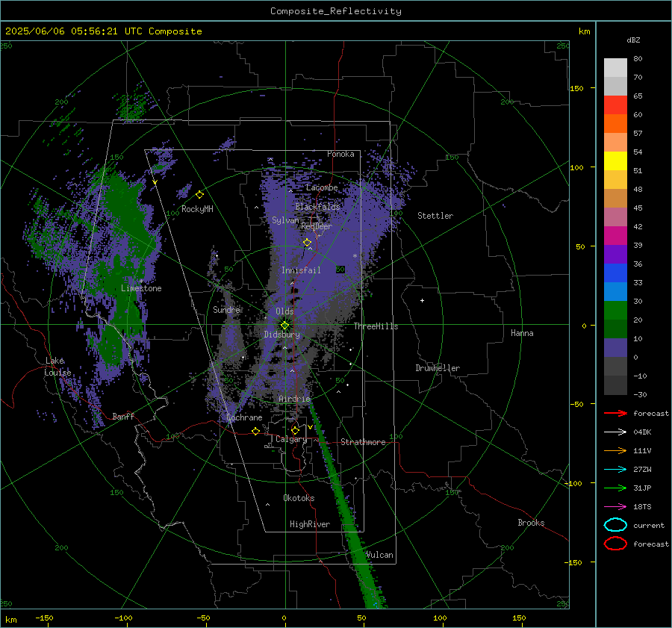Image resolution: width=672 pixels, height=628 pixels.
Task: Click the Calgary city label
Action: [x=291, y=439]
